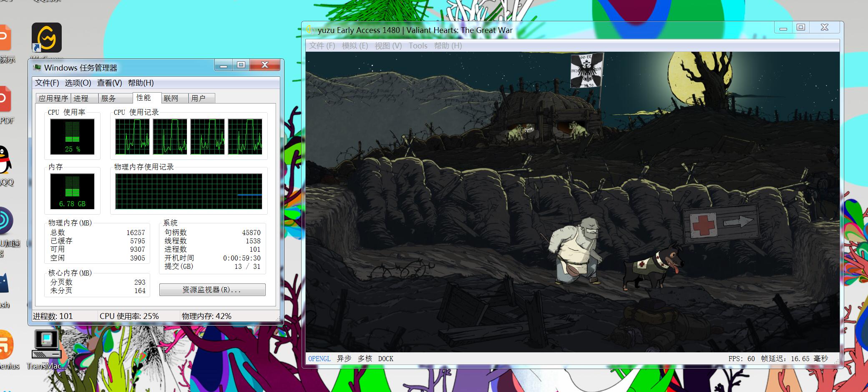Open 选项(O) menu in Task Manager
This screenshot has width=868, height=392.
[x=78, y=83]
